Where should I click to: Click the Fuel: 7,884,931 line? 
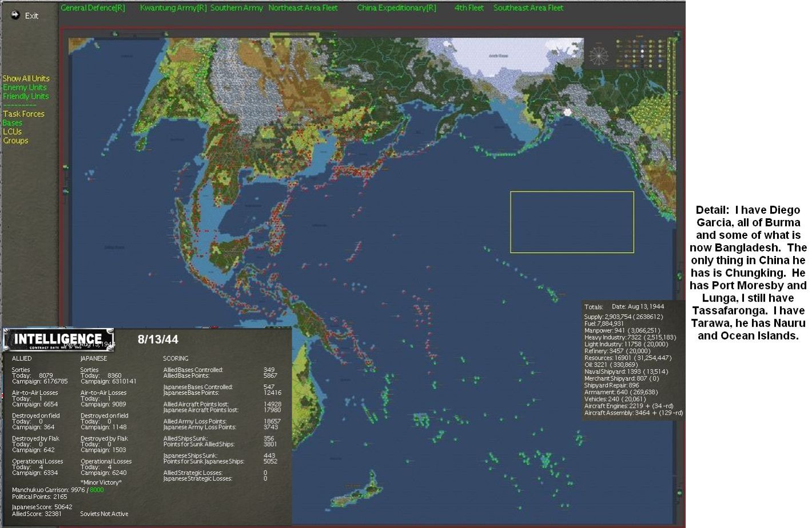pyautogui.click(x=604, y=323)
